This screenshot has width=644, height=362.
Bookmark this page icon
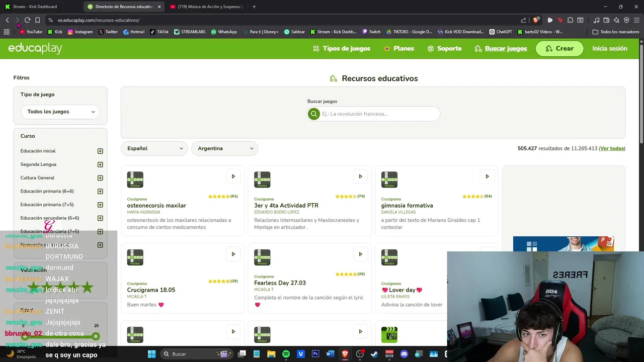pyautogui.click(x=37, y=20)
